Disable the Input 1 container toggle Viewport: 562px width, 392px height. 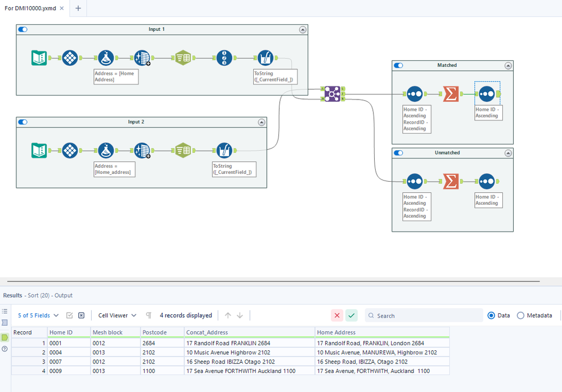(23, 29)
